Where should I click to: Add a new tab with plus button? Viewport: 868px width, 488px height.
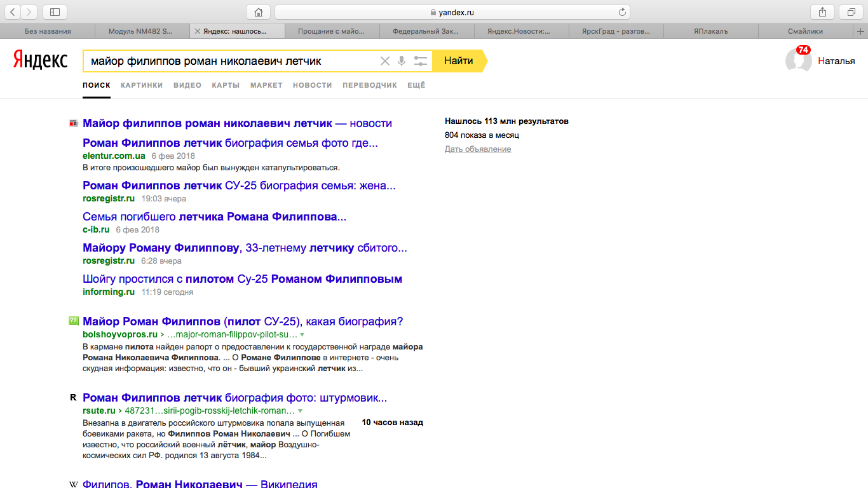pyautogui.click(x=861, y=31)
